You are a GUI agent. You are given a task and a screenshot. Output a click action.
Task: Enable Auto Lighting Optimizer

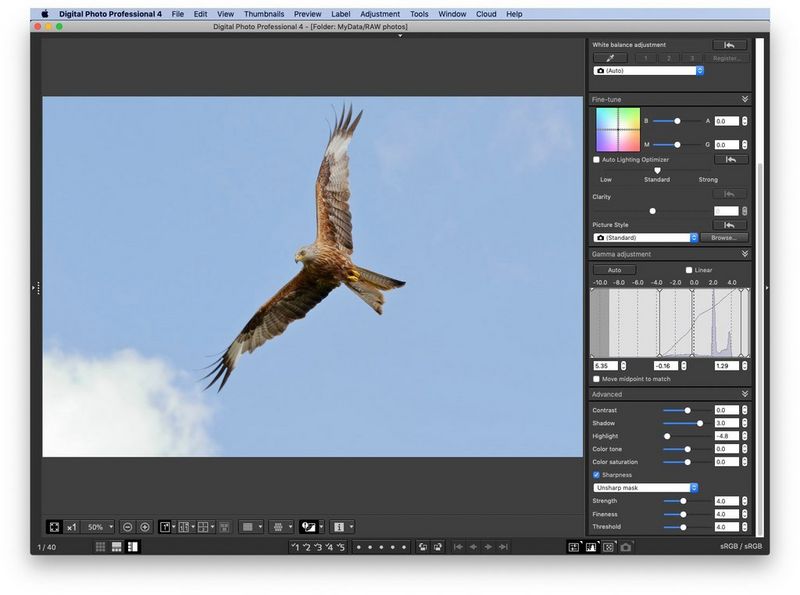[x=595, y=161]
